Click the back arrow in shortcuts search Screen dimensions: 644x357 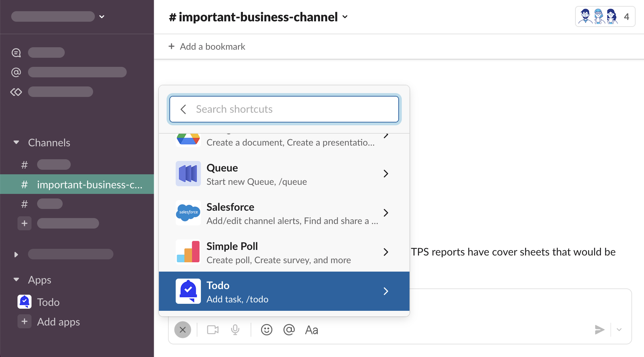tap(183, 109)
